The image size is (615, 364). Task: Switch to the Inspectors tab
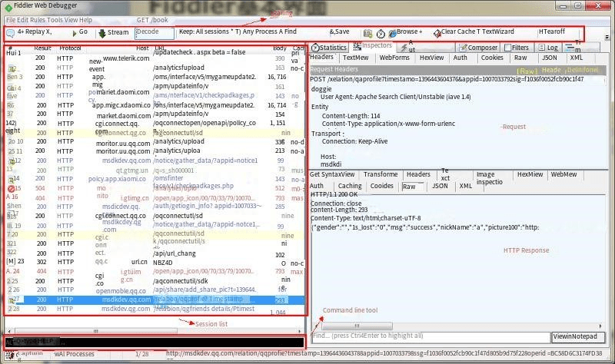tap(373, 46)
